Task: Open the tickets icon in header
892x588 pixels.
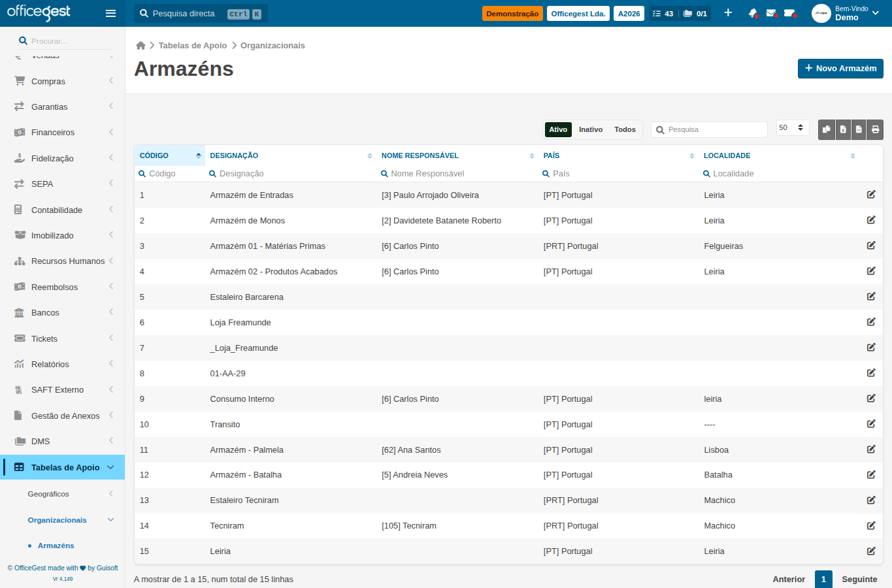Action: tap(789, 13)
